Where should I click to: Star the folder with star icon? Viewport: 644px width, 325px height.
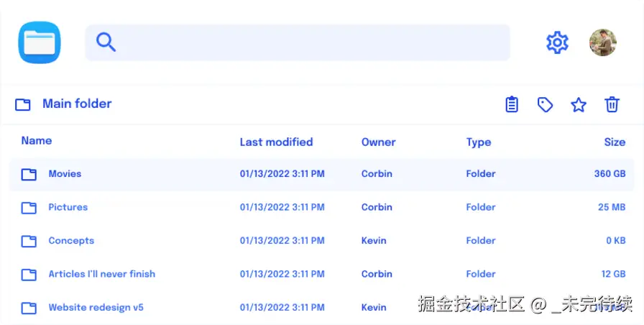tap(579, 105)
